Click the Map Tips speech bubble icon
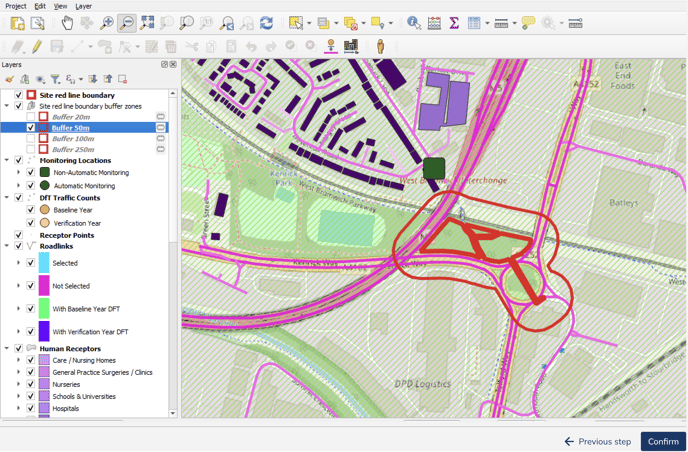This screenshot has width=688, height=452. click(x=528, y=23)
